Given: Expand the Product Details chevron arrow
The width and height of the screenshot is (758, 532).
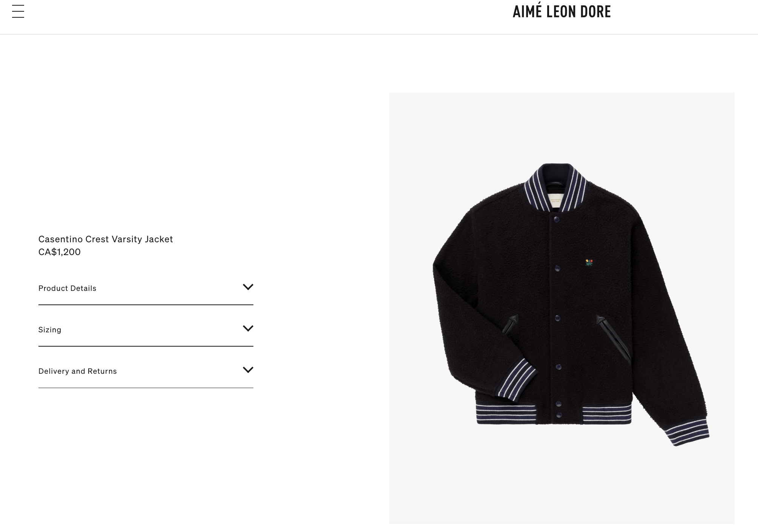Looking at the screenshot, I should point(248,287).
